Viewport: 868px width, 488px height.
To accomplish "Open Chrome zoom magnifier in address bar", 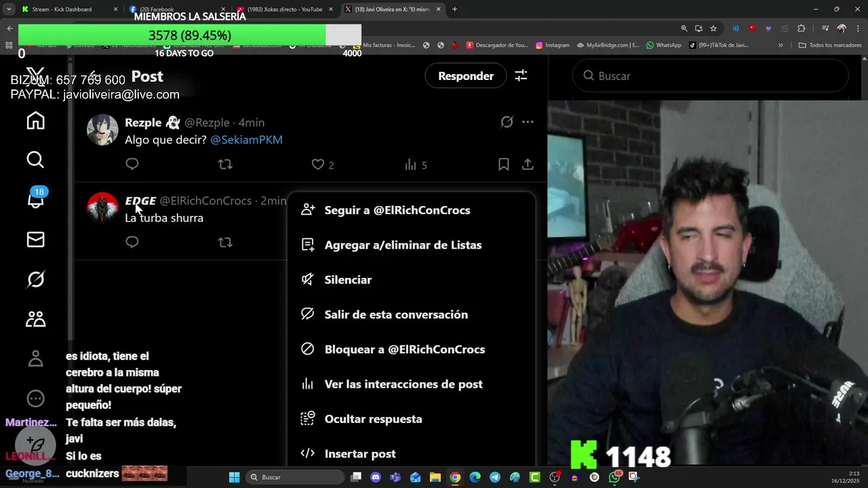I will pos(684,28).
